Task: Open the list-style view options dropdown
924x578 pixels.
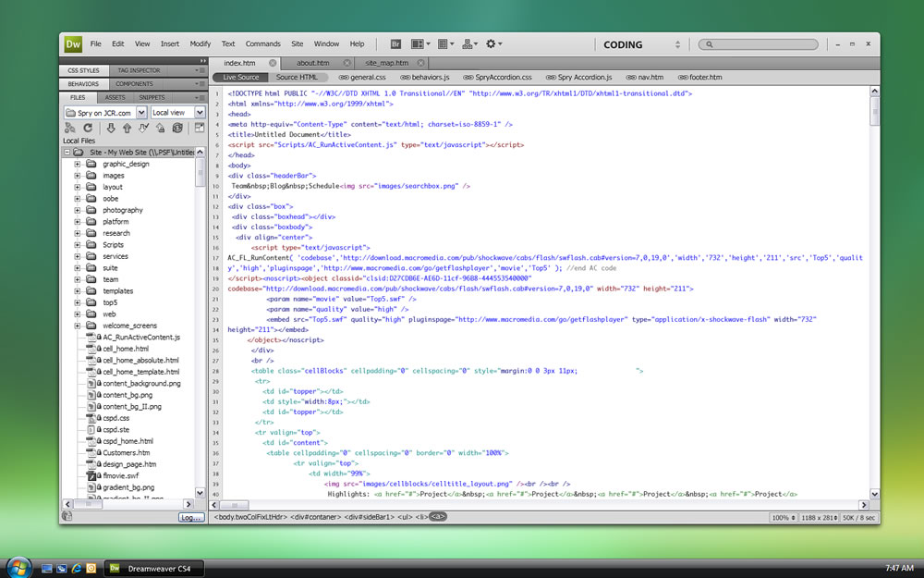Action: point(445,44)
